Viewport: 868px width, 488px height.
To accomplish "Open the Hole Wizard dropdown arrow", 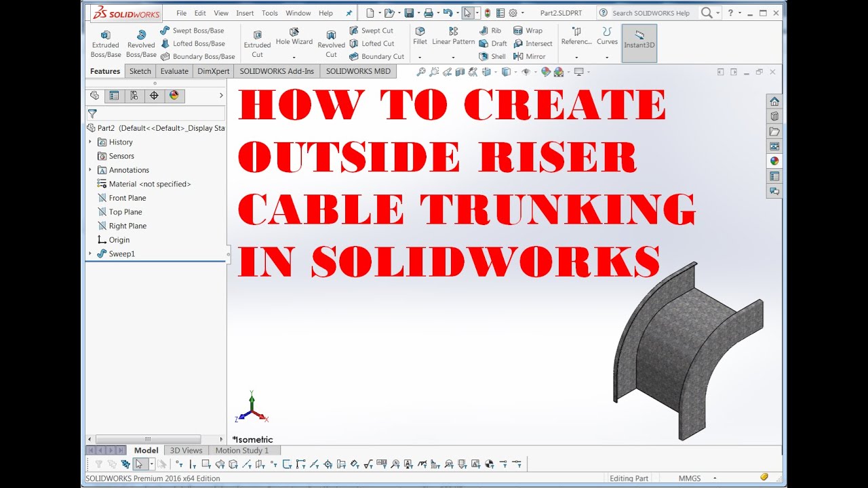I will 294,57.
